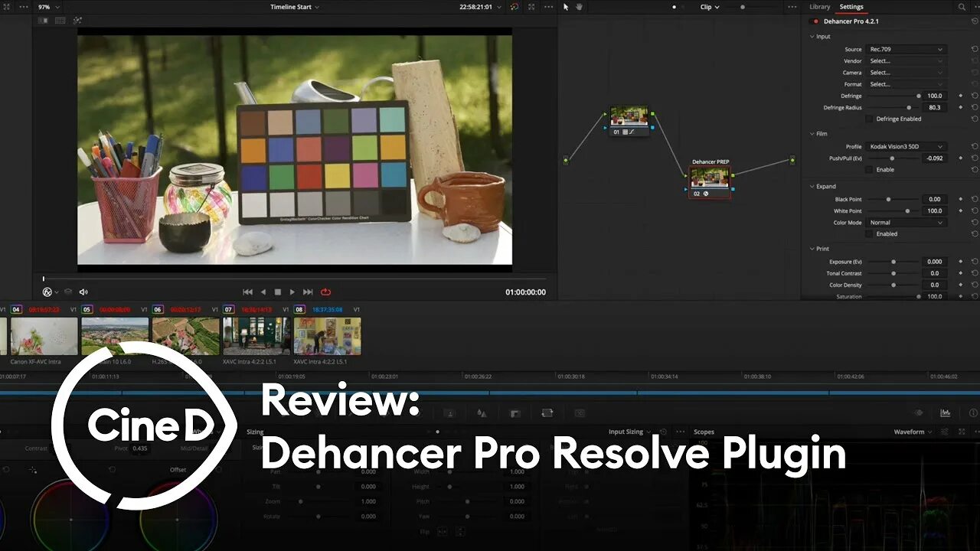The image size is (980, 551).
Task: Select clip 05 thumbnail in timeline
Action: 115,336
